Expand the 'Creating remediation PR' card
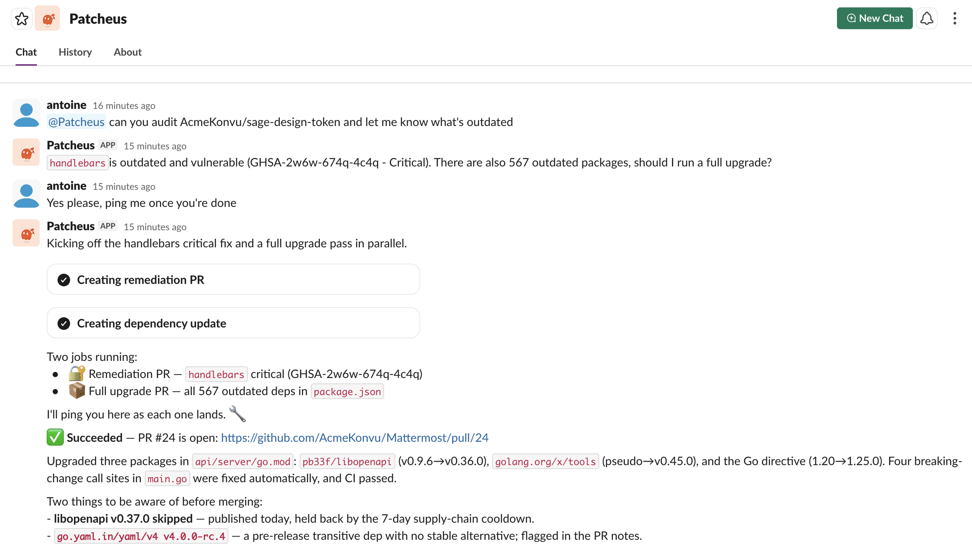972x560 pixels. 233,280
